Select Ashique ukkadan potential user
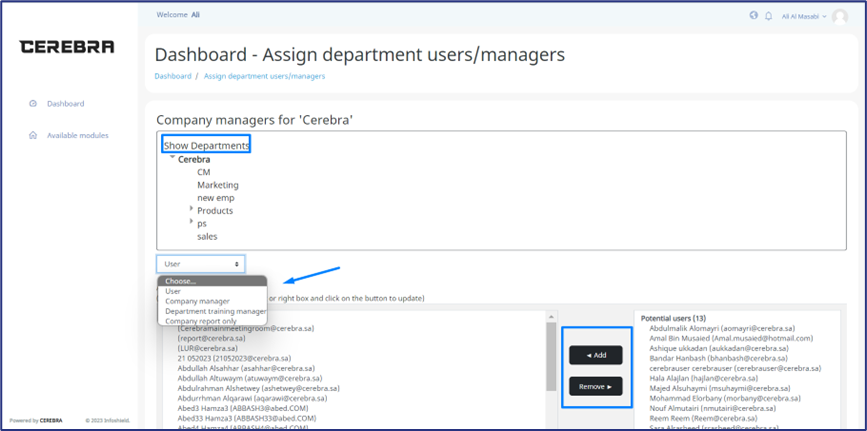 (719, 349)
